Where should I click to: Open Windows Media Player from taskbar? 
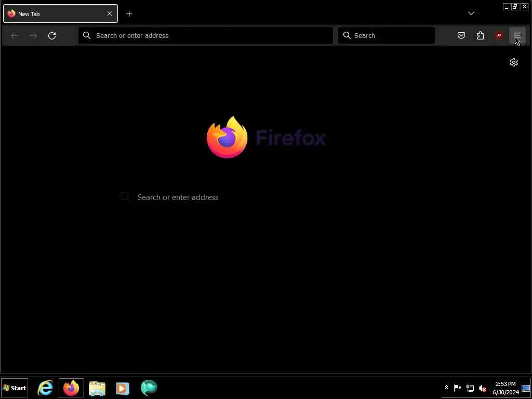123,388
